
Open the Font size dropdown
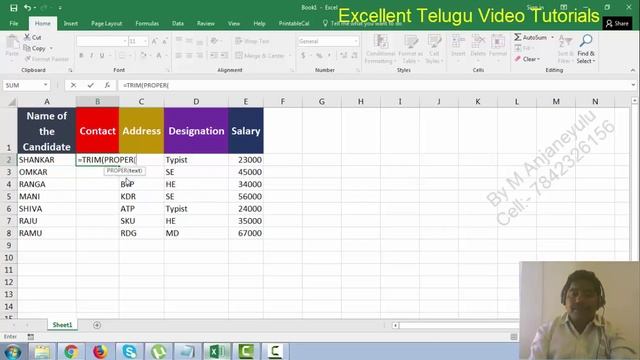pos(145,41)
